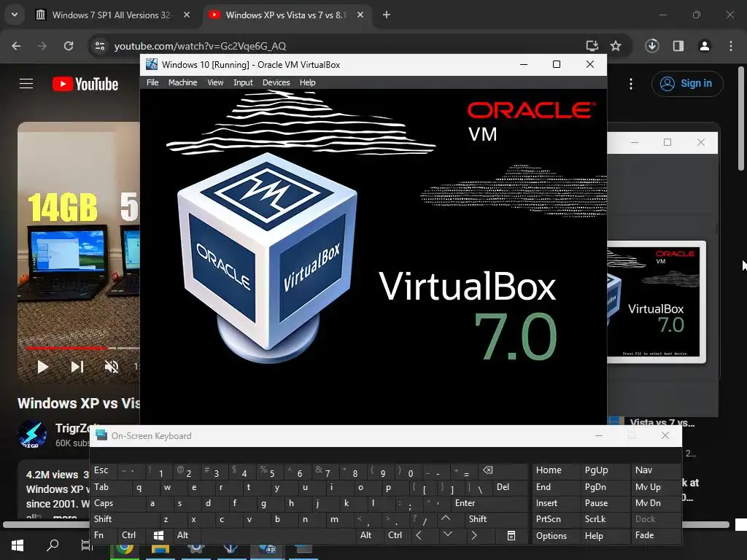Seek on the video progress bar

pos(82,348)
